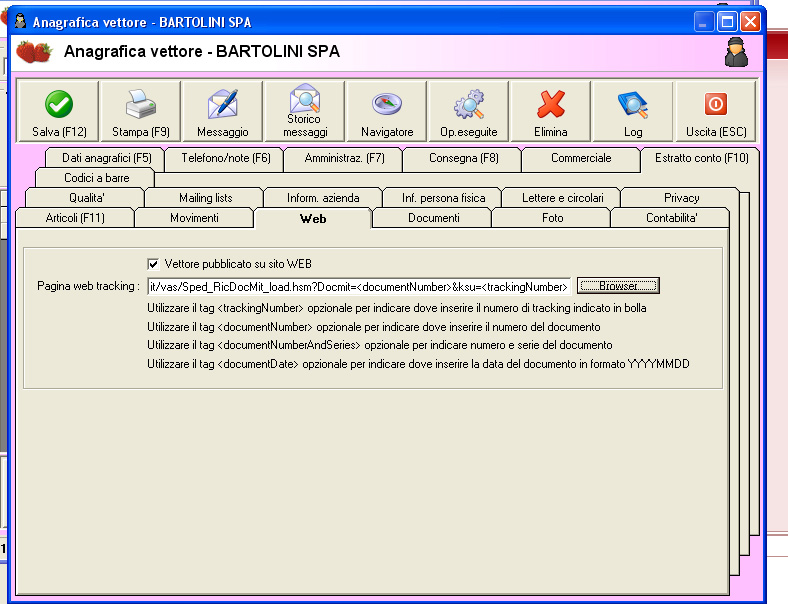Select Lettere e circolari tab
The height and width of the screenshot is (604, 788).
[562, 197]
